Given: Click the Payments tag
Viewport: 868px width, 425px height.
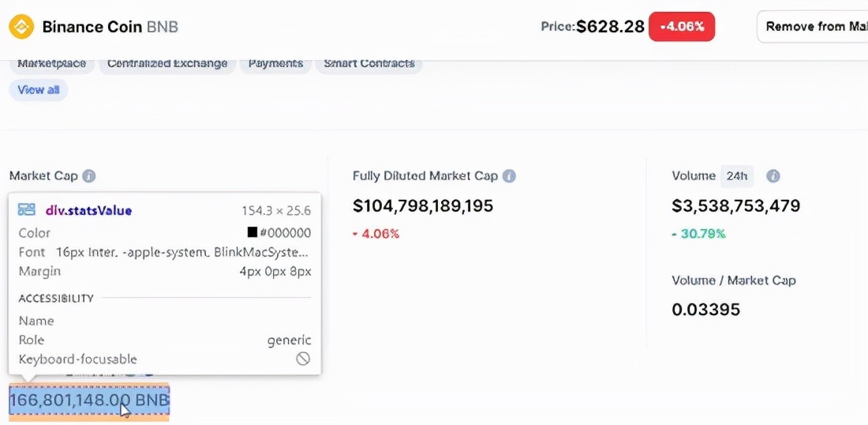Looking at the screenshot, I should click(x=275, y=64).
